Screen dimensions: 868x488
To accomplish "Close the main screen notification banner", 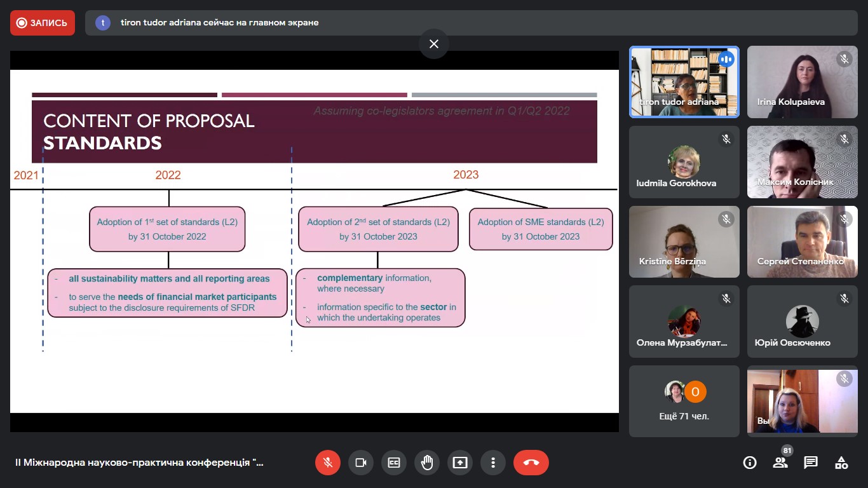I will (x=434, y=44).
